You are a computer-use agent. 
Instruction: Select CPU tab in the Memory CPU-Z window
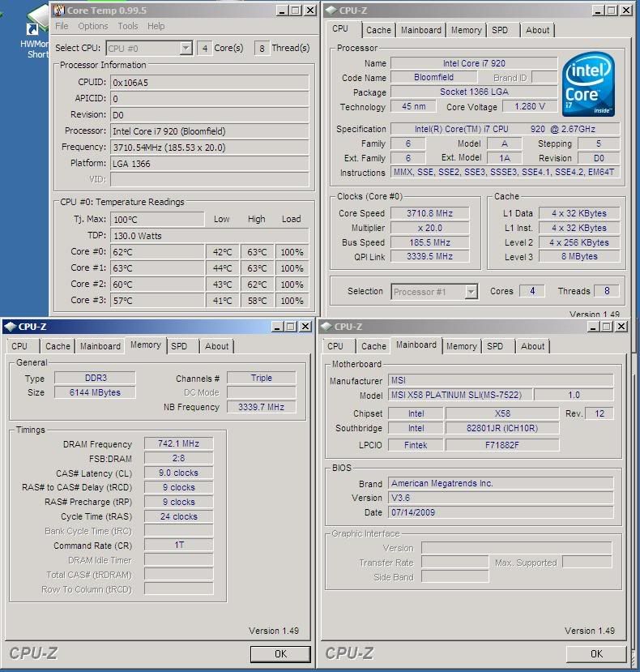point(19,346)
